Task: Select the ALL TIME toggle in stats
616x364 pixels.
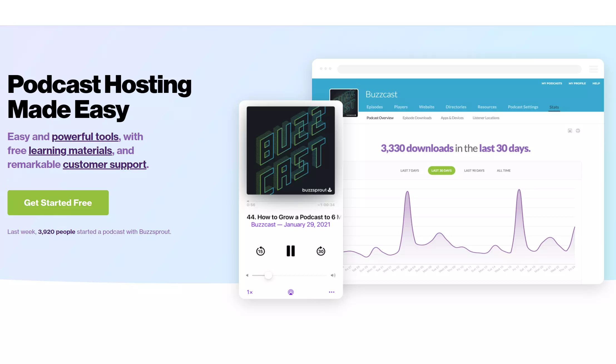Action: 503,170
